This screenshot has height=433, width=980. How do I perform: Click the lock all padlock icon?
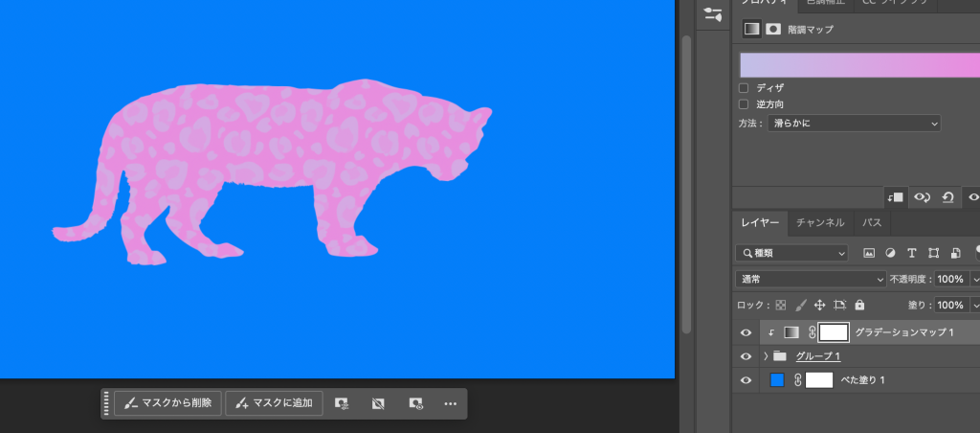(x=859, y=305)
